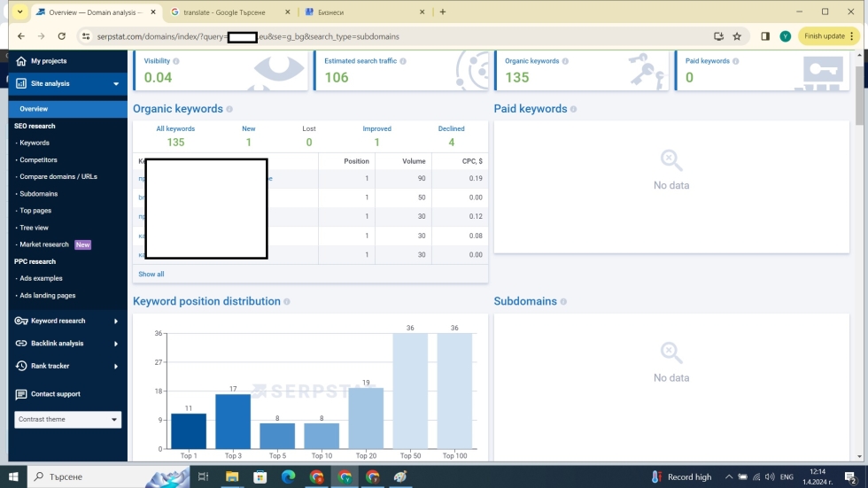
Task: Open the Contrast theme dropdown
Action: (67, 420)
